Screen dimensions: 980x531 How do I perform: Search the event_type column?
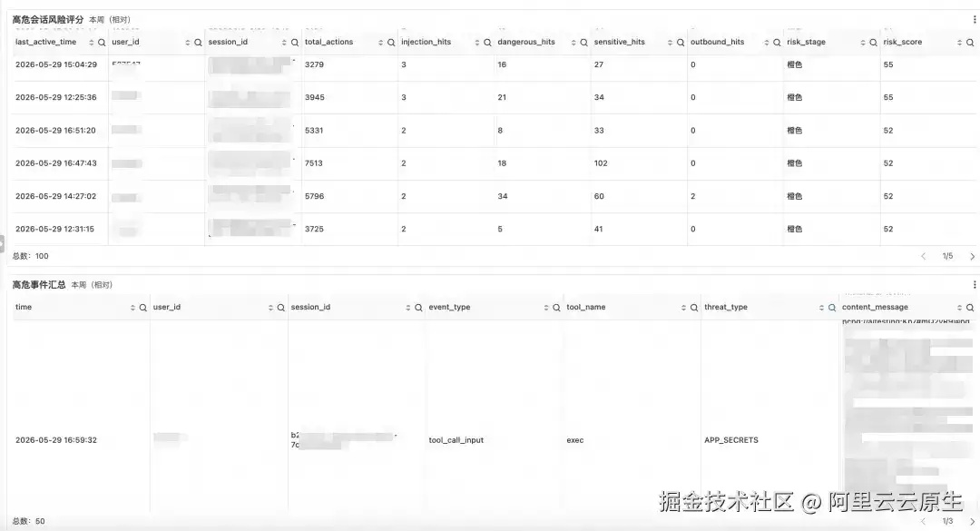[556, 308]
